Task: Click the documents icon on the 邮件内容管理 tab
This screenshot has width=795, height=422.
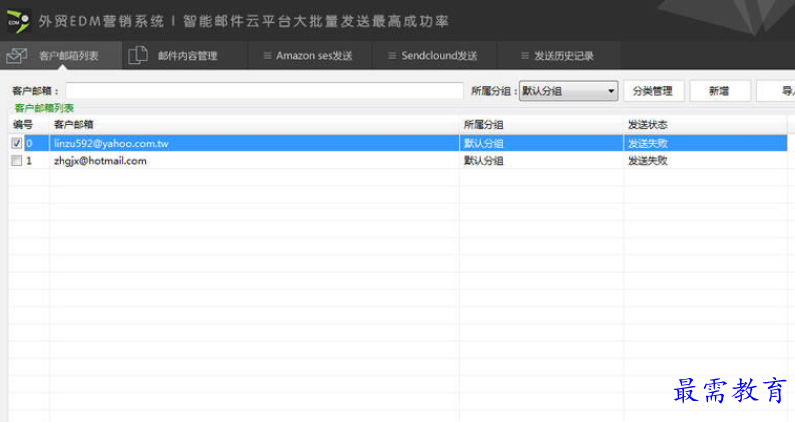Action: click(x=138, y=55)
